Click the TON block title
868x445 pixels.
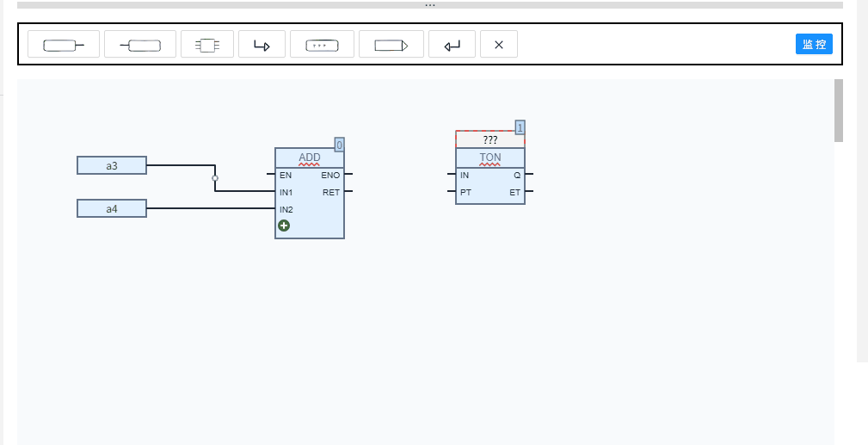coord(489,158)
